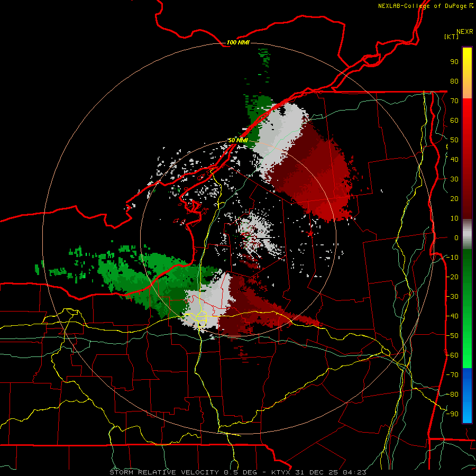The height and width of the screenshot is (476, 476).
Task: Select the -80 scale label
Action: (452, 395)
